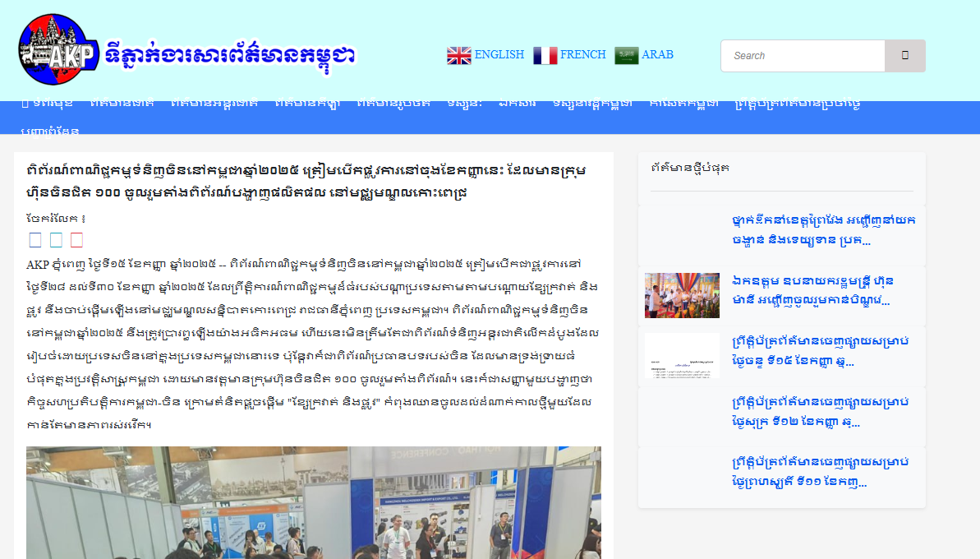The width and height of the screenshot is (980, 559).
Task: Click the French flag icon
Action: pyautogui.click(x=545, y=55)
